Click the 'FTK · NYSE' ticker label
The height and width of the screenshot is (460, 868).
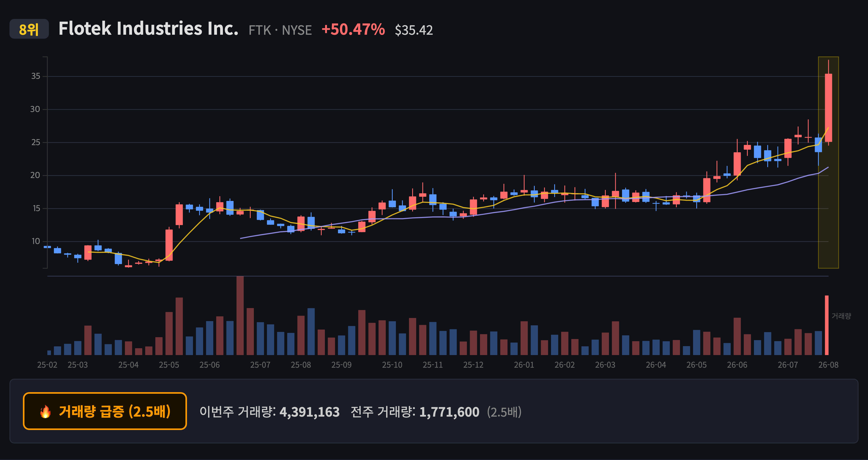coord(280,30)
